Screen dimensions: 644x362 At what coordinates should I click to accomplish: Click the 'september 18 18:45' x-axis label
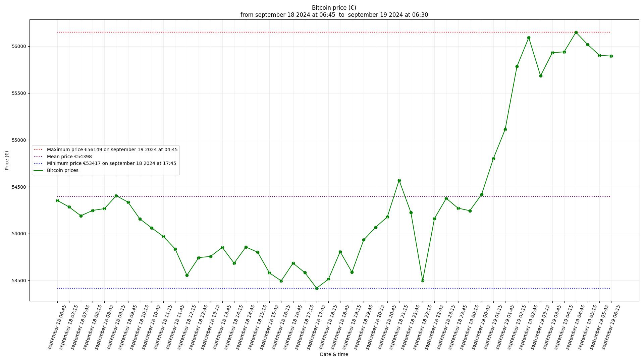tap(339, 327)
